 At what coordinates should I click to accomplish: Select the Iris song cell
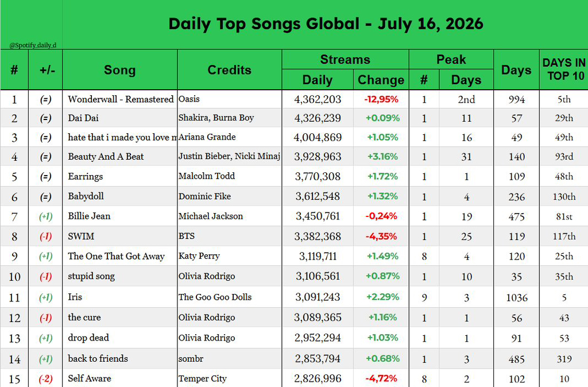pos(119,297)
